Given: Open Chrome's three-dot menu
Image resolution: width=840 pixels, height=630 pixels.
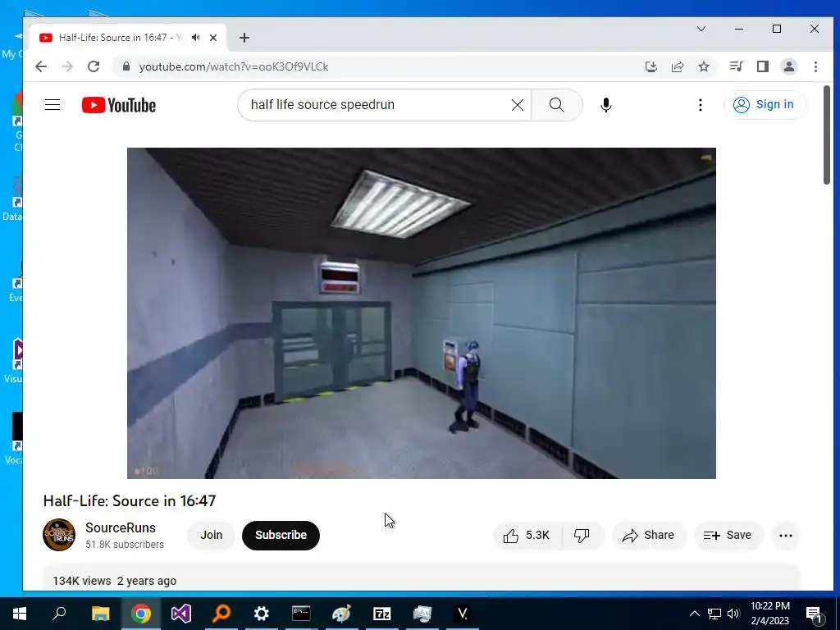Looking at the screenshot, I should 815,66.
